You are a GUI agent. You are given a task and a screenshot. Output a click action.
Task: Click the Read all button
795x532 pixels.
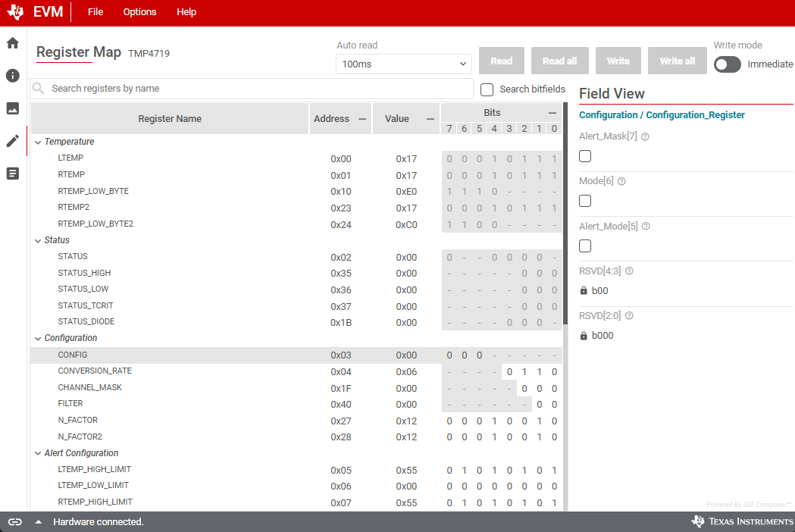click(559, 61)
